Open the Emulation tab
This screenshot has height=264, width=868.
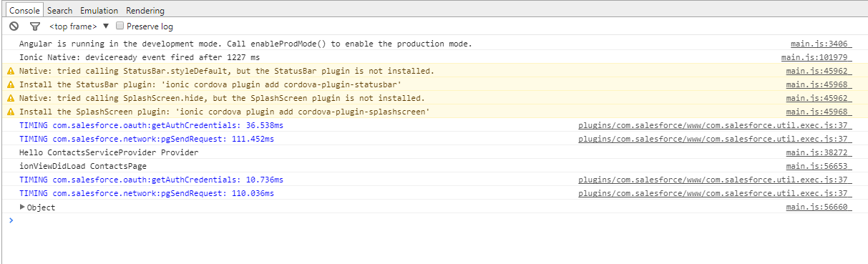99,11
